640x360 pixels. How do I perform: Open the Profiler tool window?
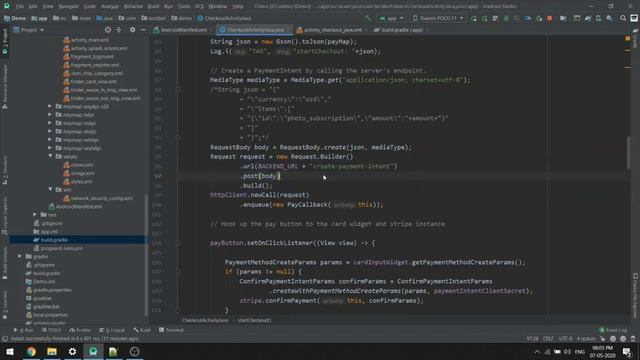80,330
